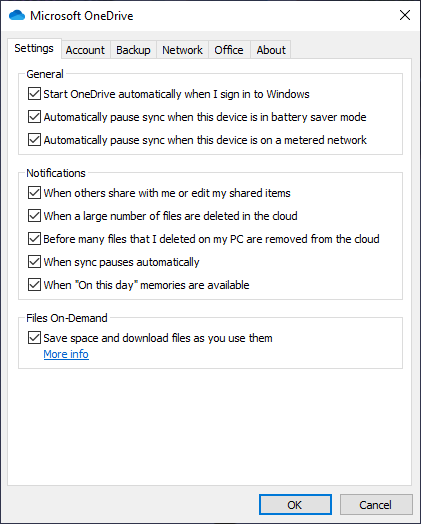The height and width of the screenshot is (524, 421).
Task: Toggle notification when others share with me
Action: 34,193
